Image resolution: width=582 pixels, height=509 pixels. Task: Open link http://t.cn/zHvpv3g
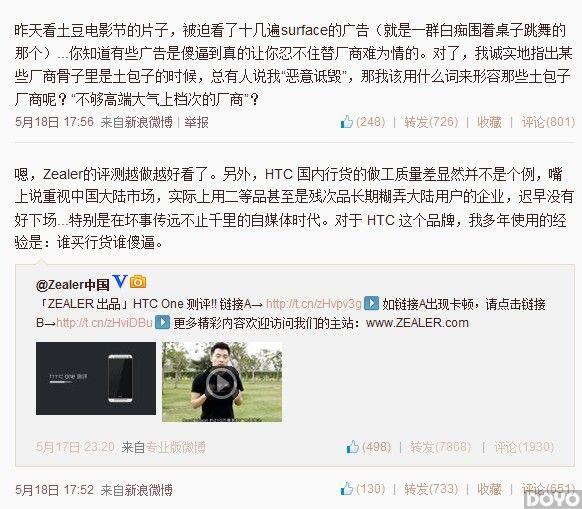point(314,304)
